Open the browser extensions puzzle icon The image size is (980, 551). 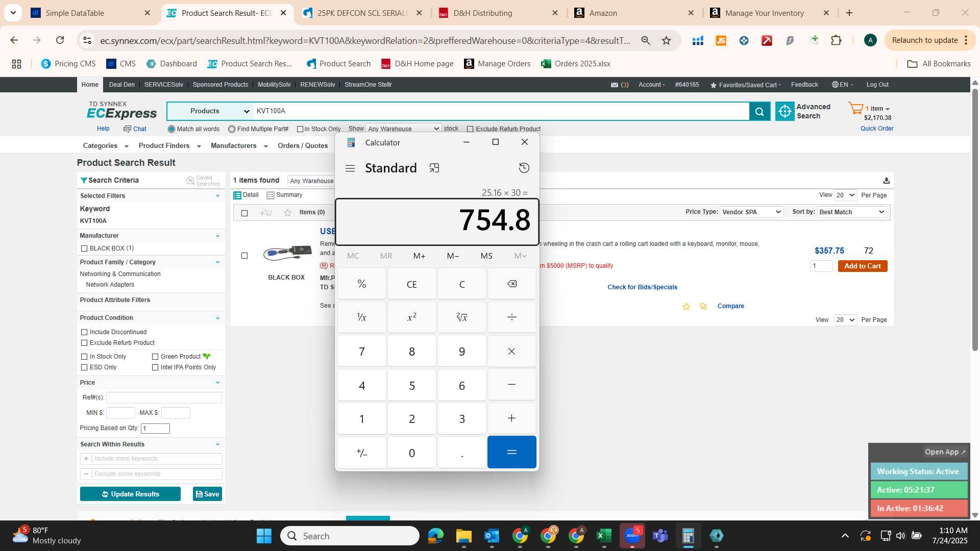click(x=836, y=40)
